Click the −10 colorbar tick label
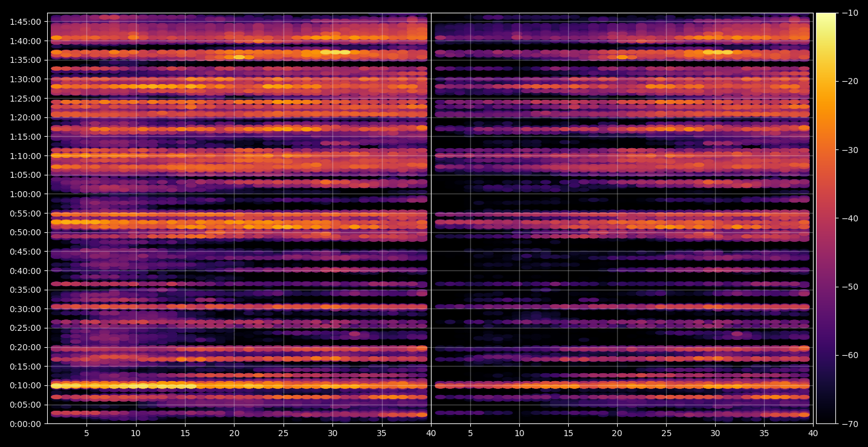The image size is (868, 447). point(849,13)
